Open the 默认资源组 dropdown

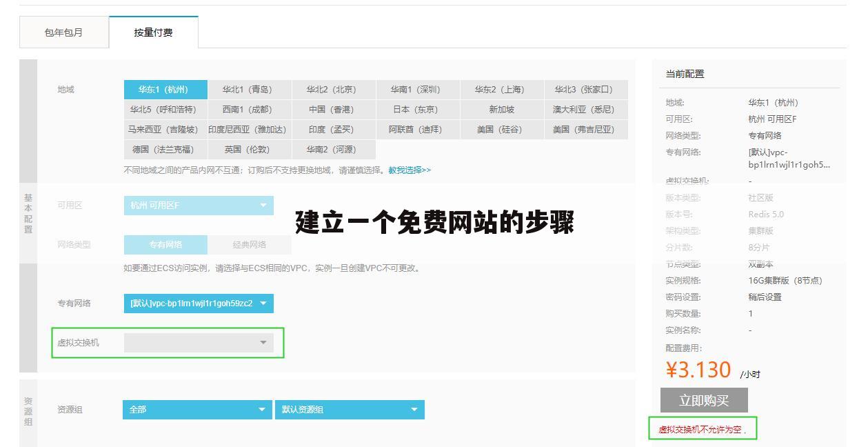click(348, 409)
